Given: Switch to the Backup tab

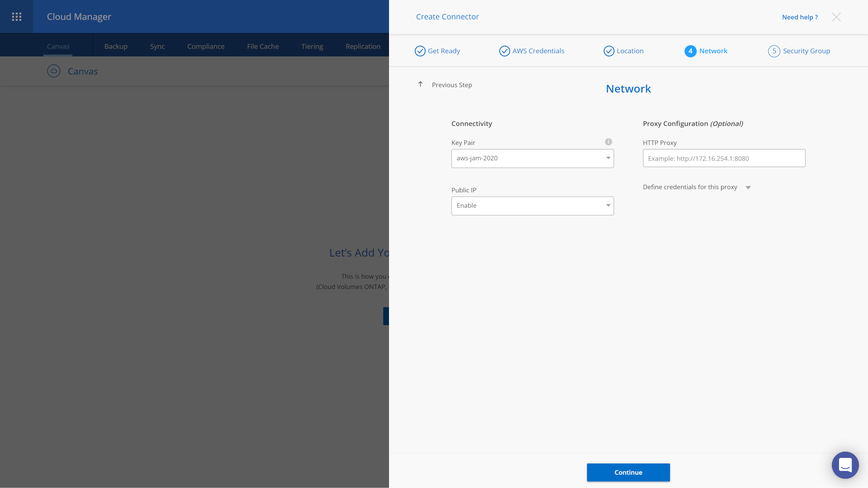Looking at the screenshot, I should tap(116, 46).
